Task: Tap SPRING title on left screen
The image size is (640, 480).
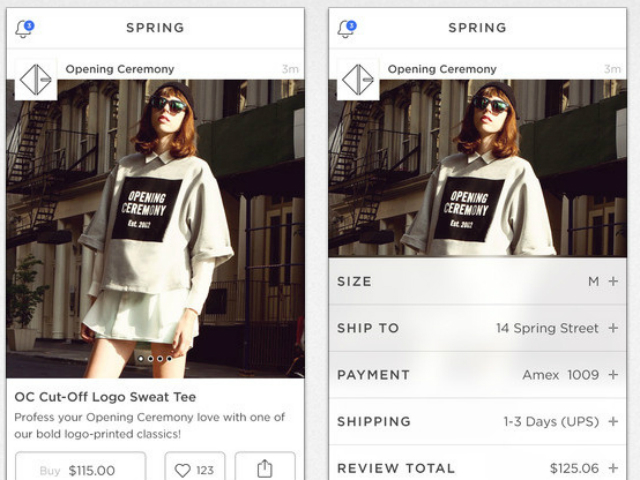Action: (155, 28)
